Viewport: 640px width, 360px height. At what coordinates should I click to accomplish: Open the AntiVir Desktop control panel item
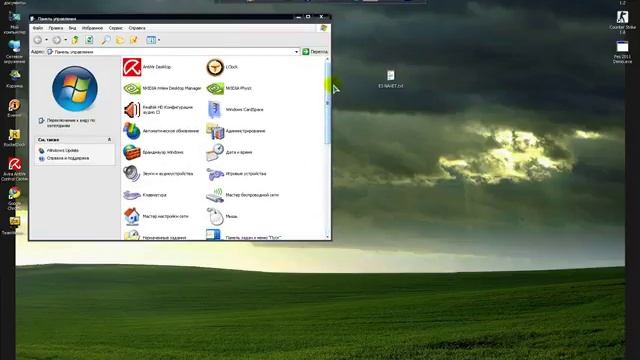147,67
